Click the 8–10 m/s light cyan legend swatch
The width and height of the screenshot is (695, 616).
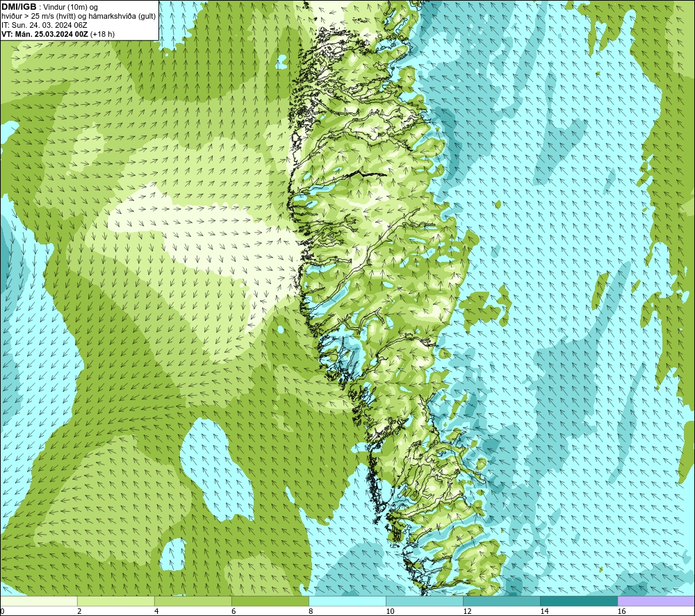tap(347, 601)
